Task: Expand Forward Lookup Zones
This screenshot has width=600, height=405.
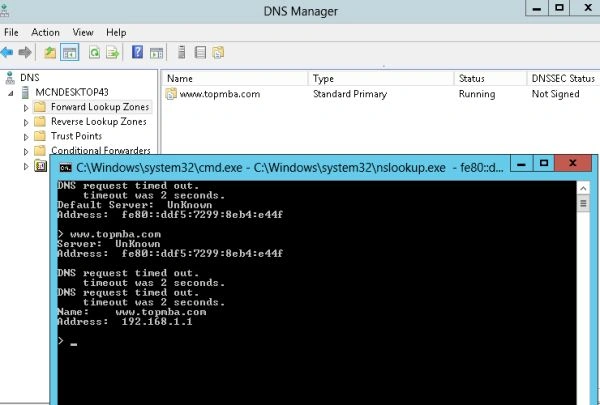Action: (26, 108)
